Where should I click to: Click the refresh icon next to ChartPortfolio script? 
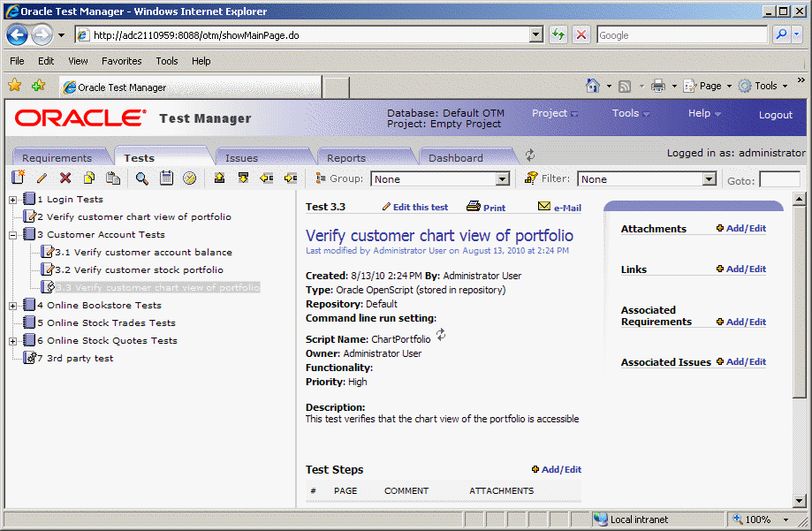click(441, 335)
